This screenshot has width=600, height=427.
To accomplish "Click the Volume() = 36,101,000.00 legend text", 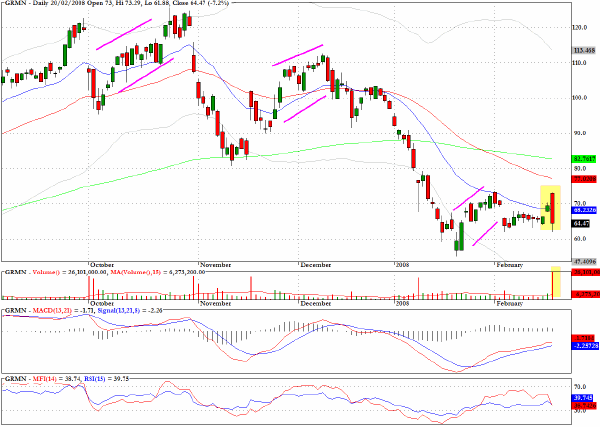I will tap(70, 272).
